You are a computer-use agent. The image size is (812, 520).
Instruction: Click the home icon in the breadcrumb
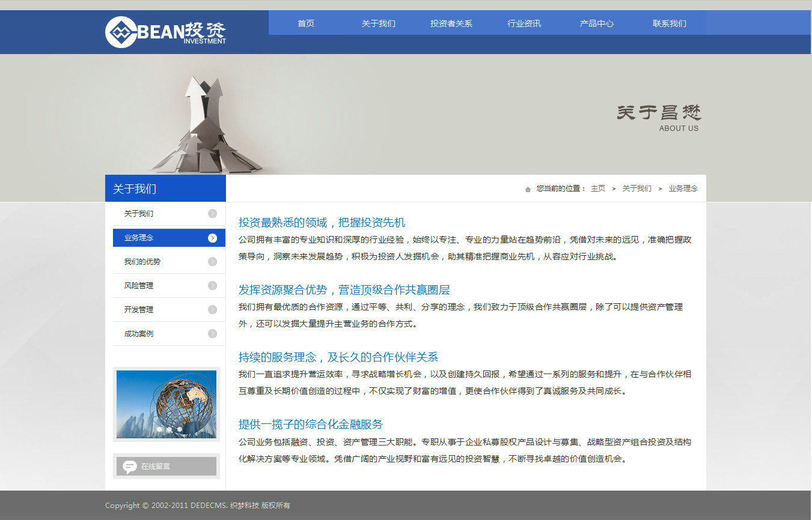click(528, 189)
